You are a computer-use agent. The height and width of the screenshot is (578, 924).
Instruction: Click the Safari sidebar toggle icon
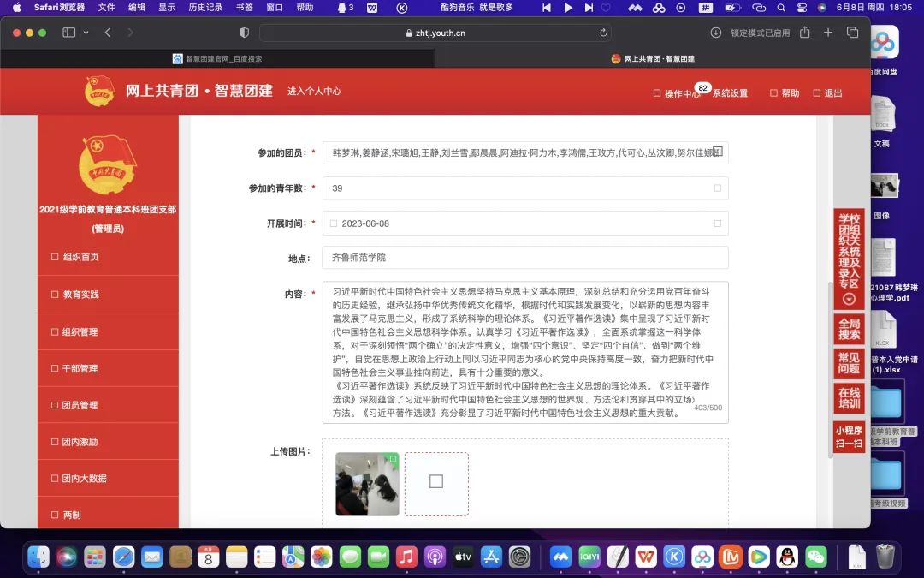(x=69, y=33)
